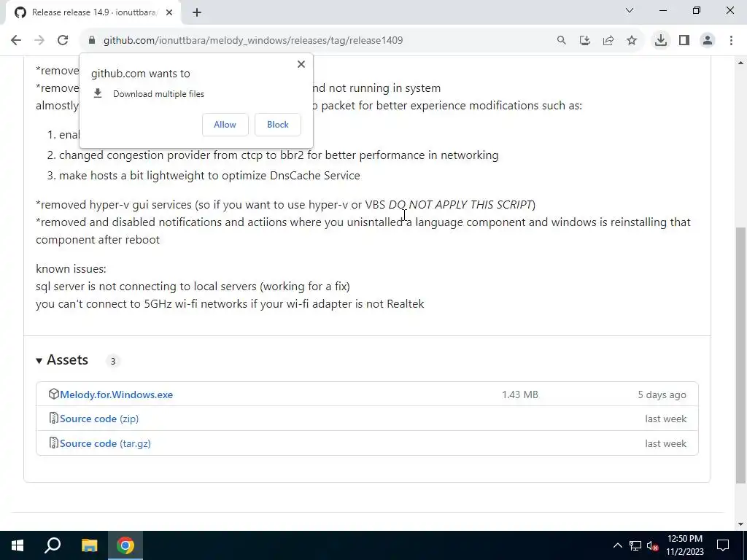Screen dimensions: 747x560
Task: Click the browser back arrow
Action: [x=16, y=41]
